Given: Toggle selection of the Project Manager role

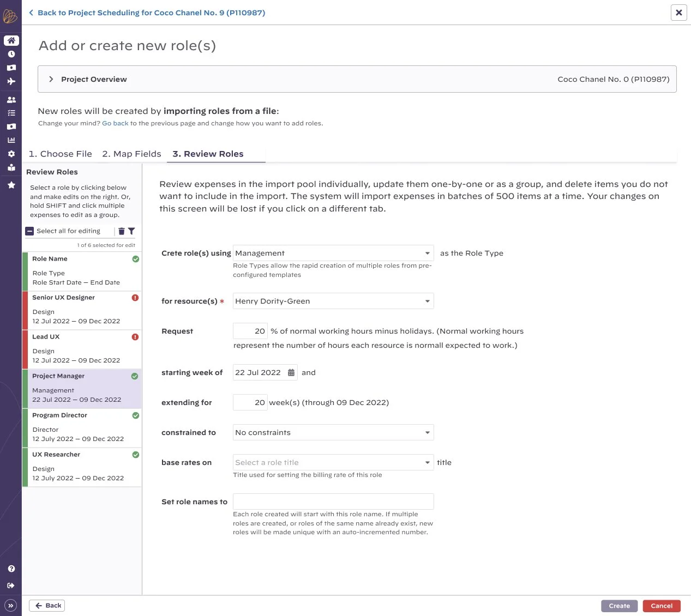Looking at the screenshot, I should (x=82, y=387).
